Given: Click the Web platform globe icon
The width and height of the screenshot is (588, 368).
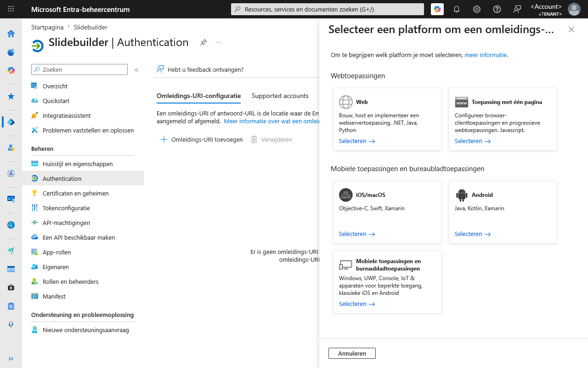Looking at the screenshot, I should pyautogui.click(x=346, y=102).
